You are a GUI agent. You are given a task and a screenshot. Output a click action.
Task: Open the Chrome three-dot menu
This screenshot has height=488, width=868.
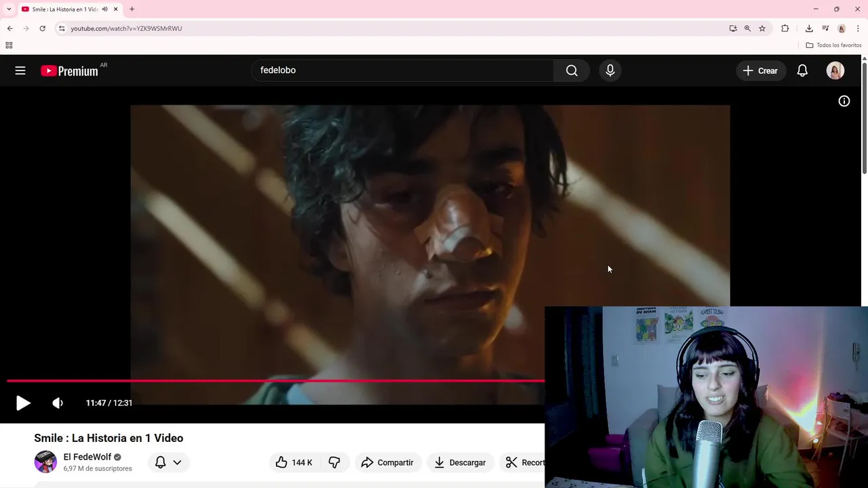[x=858, y=28]
